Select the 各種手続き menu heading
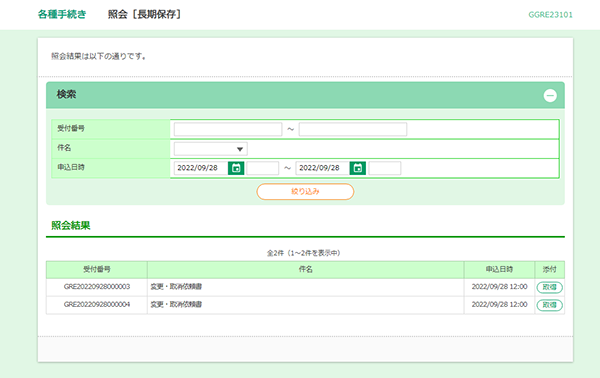 [x=62, y=15]
